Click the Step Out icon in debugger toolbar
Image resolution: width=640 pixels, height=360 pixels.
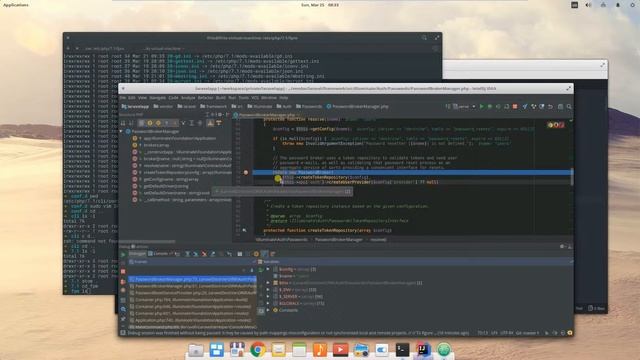[213, 254]
